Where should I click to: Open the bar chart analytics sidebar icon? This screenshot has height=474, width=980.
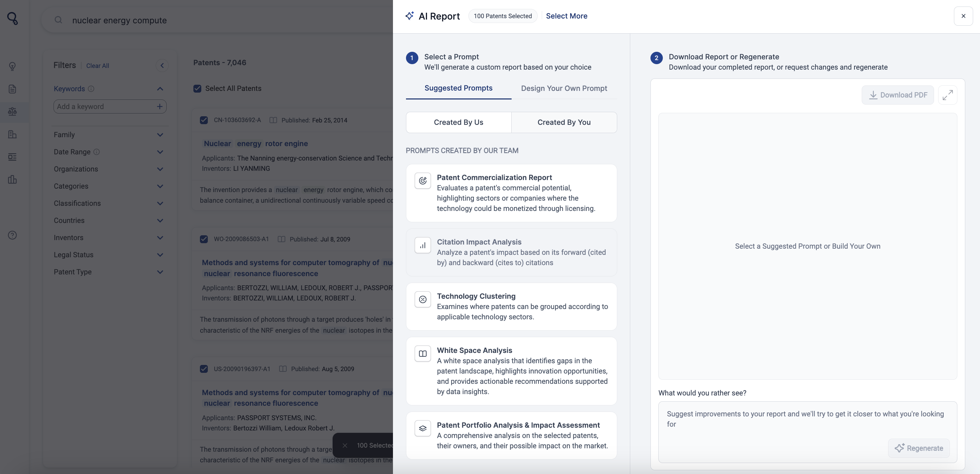[12, 180]
